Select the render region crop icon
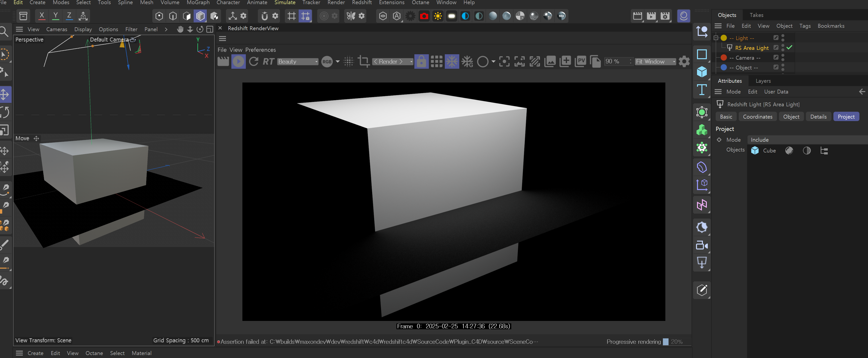The height and width of the screenshot is (358, 868). coord(363,62)
